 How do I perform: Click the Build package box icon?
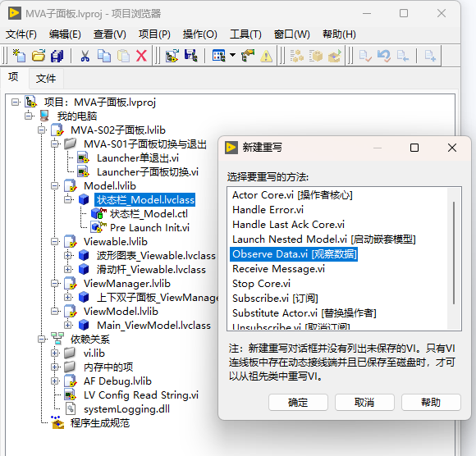click(x=316, y=56)
